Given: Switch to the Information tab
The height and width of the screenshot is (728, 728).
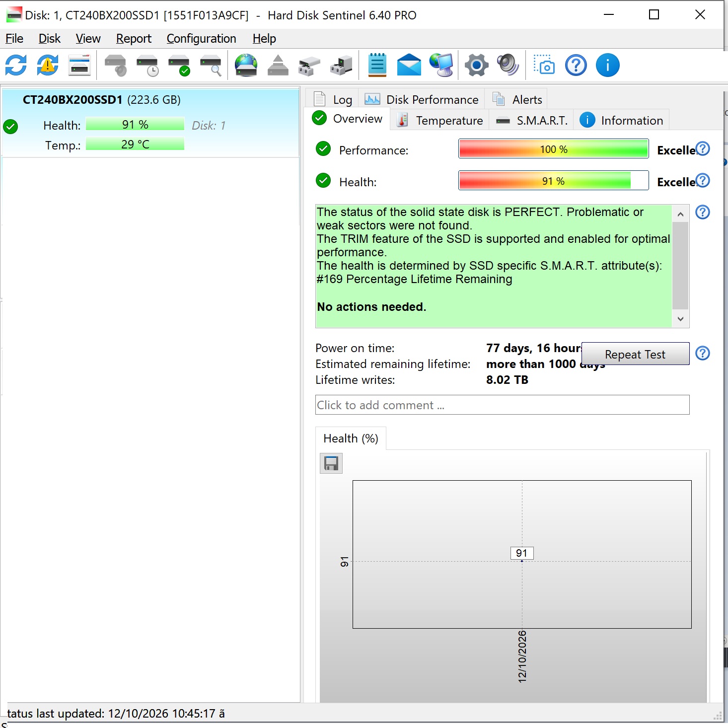Looking at the screenshot, I should (621, 120).
